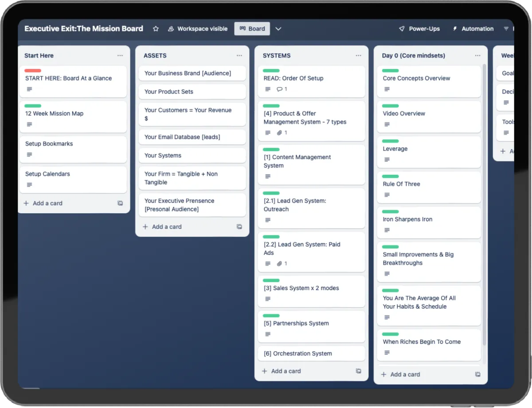Screen dimensions: 532x408
Task: Open Your Systems card
Action: tap(192, 156)
